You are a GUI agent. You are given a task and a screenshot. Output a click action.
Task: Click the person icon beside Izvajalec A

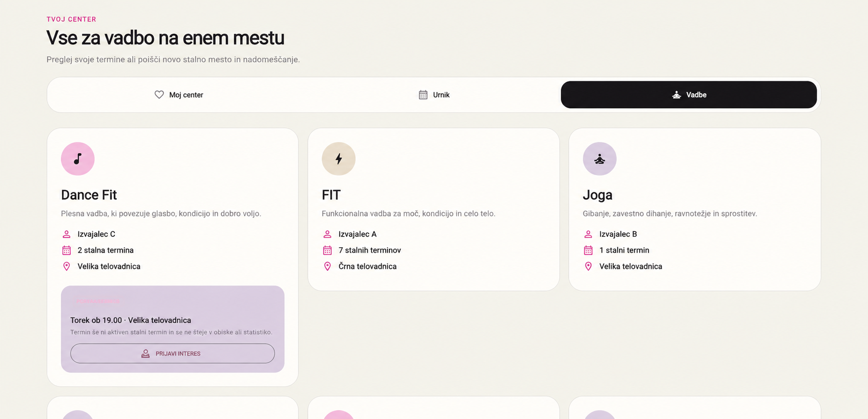(x=327, y=234)
